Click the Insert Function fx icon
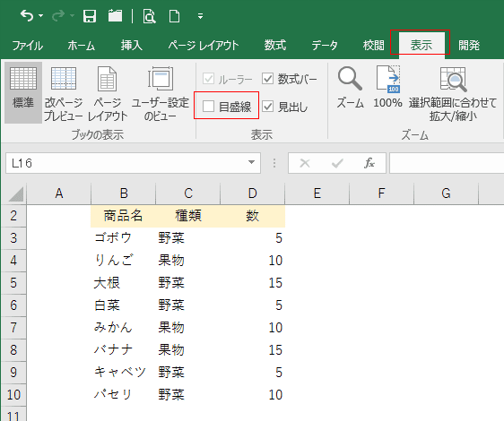 (x=369, y=163)
